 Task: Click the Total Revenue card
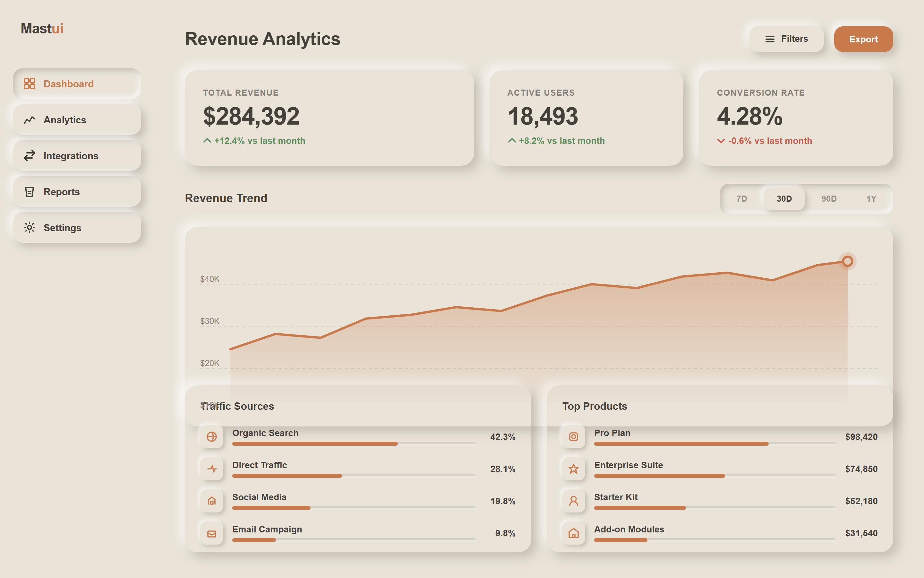click(x=329, y=118)
